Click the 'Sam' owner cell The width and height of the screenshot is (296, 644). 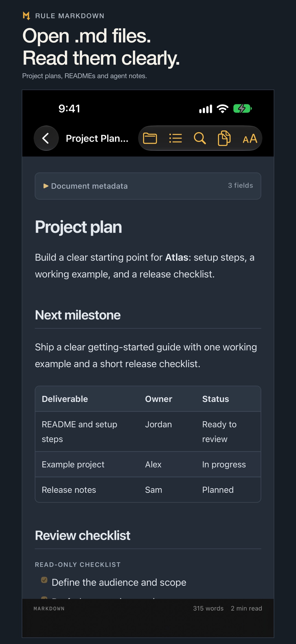click(153, 490)
